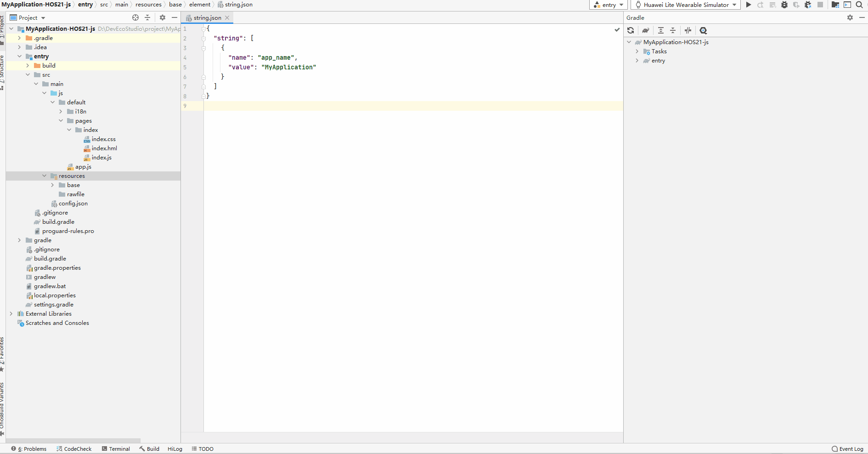Screen dimensions: 868x454
Task: Select proguard-rules.pro file
Action: coord(68,231)
